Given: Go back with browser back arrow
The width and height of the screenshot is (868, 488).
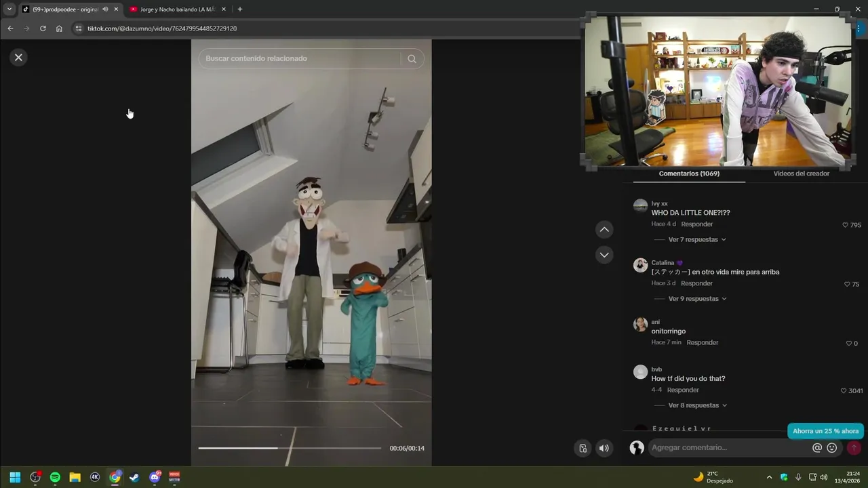Looking at the screenshot, I should (10, 28).
